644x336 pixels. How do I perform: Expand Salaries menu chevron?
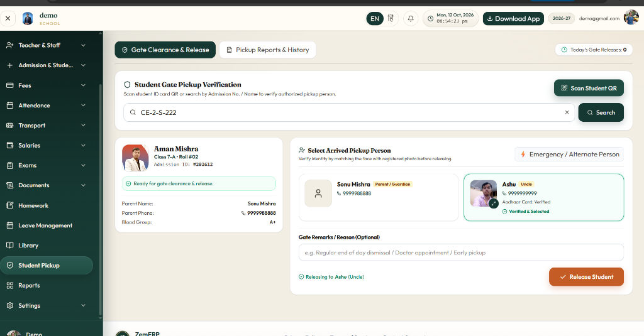click(84, 145)
